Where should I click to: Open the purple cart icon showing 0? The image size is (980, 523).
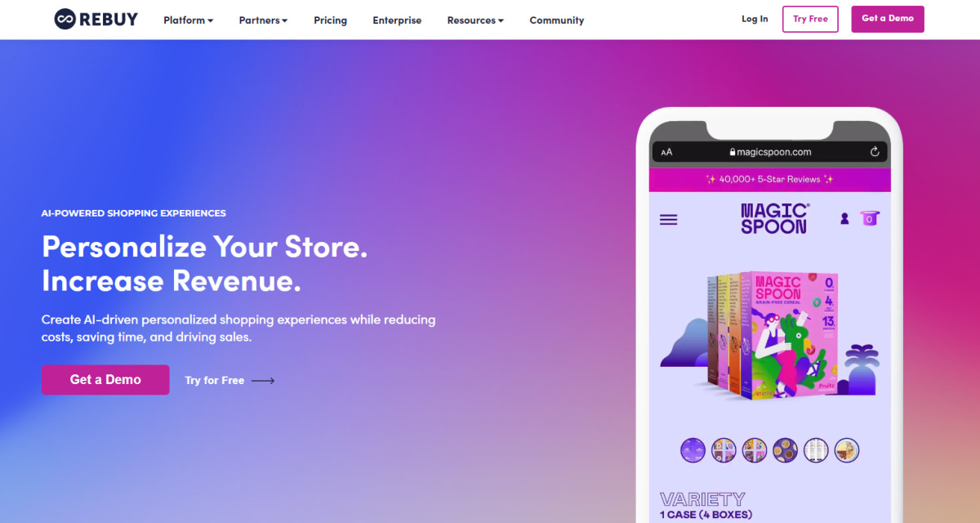click(870, 218)
